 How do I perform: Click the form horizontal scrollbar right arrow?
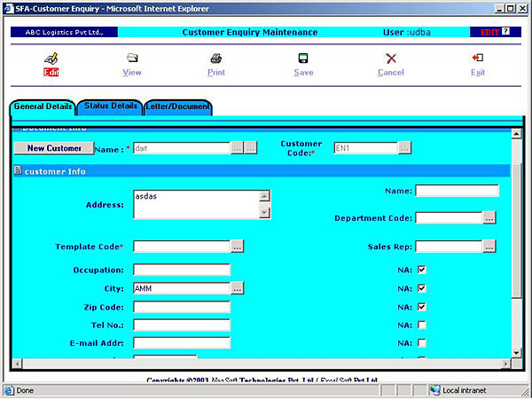tap(506, 364)
